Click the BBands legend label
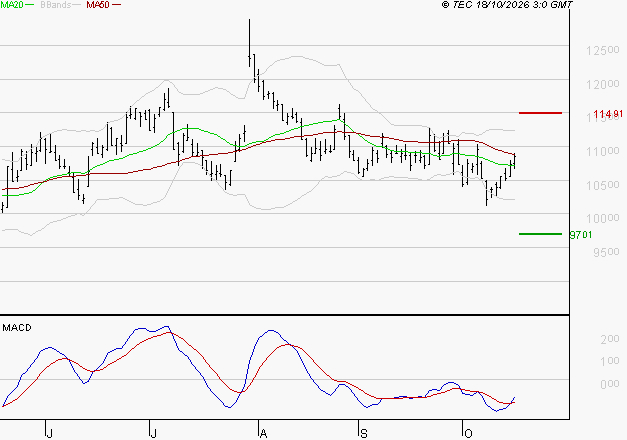Image resolution: width=627 pixels, height=440 pixels. click(x=55, y=5)
